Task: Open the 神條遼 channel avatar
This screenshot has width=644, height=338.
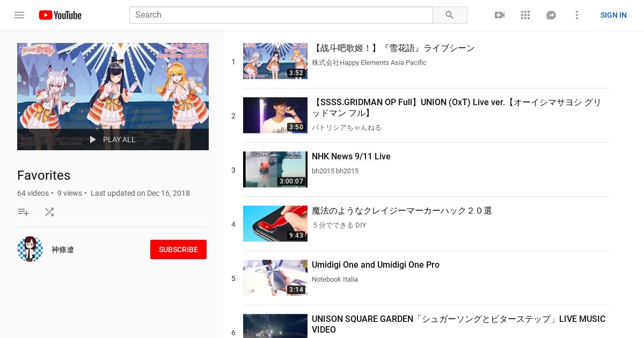Action: click(30, 249)
